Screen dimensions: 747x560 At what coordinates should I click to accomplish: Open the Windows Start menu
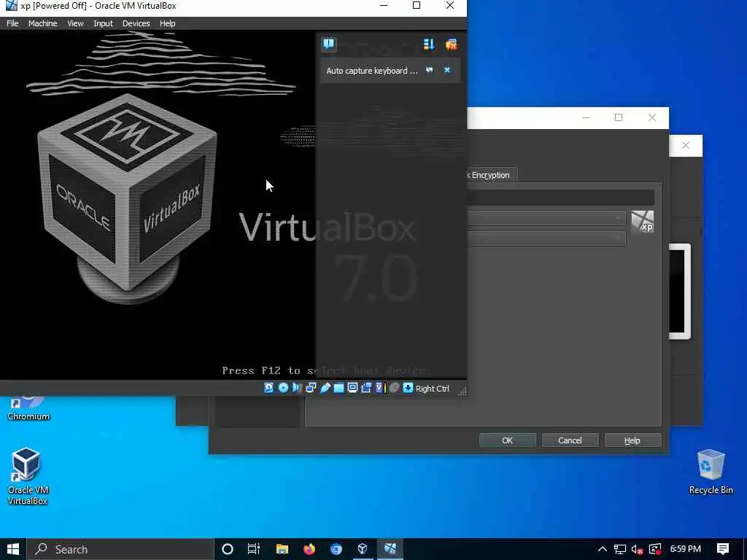coord(13,549)
